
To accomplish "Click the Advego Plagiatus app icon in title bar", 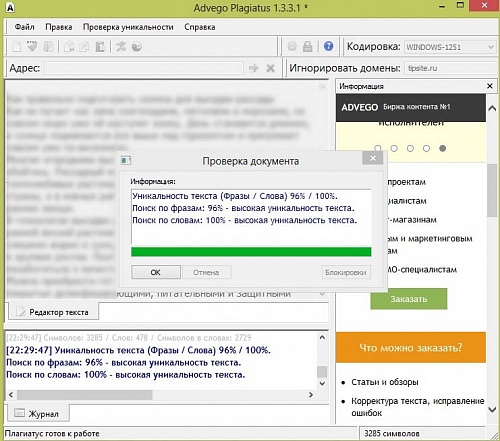I will coord(10,7).
